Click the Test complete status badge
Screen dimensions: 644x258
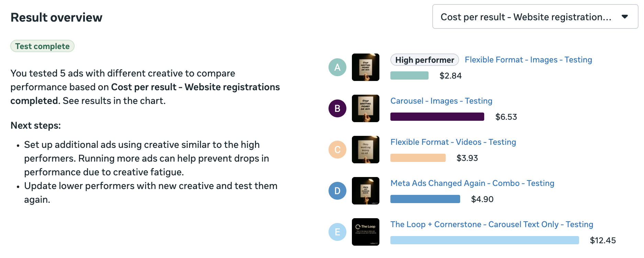tap(42, 46)
